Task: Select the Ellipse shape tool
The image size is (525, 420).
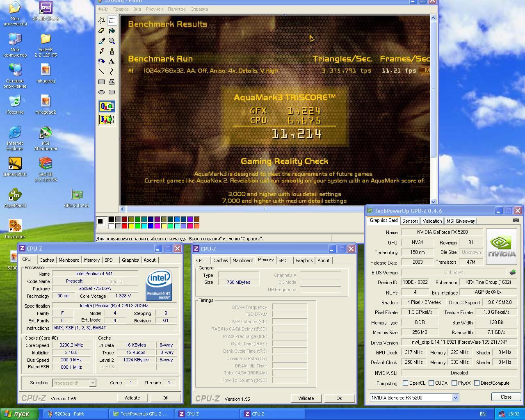Action: pos(102,92)
